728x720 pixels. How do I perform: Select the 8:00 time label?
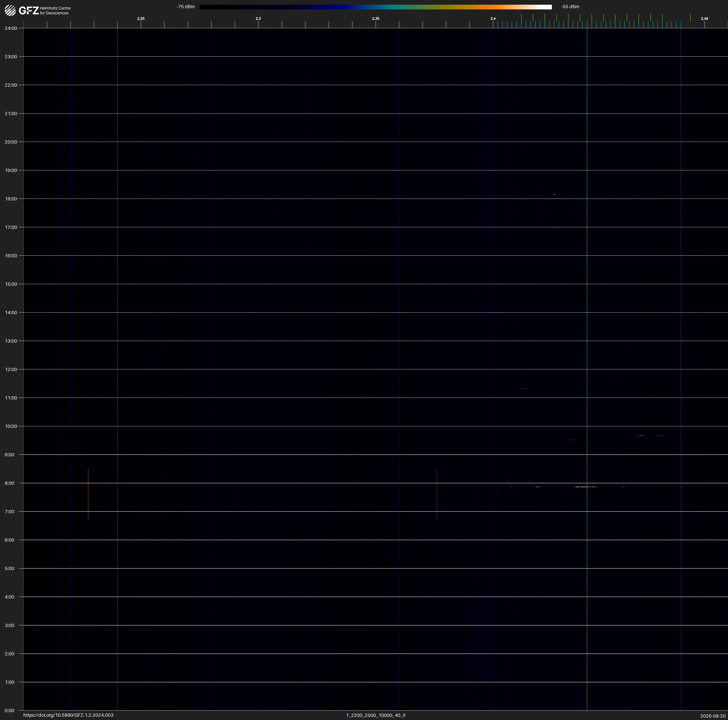tap(9, 483)
